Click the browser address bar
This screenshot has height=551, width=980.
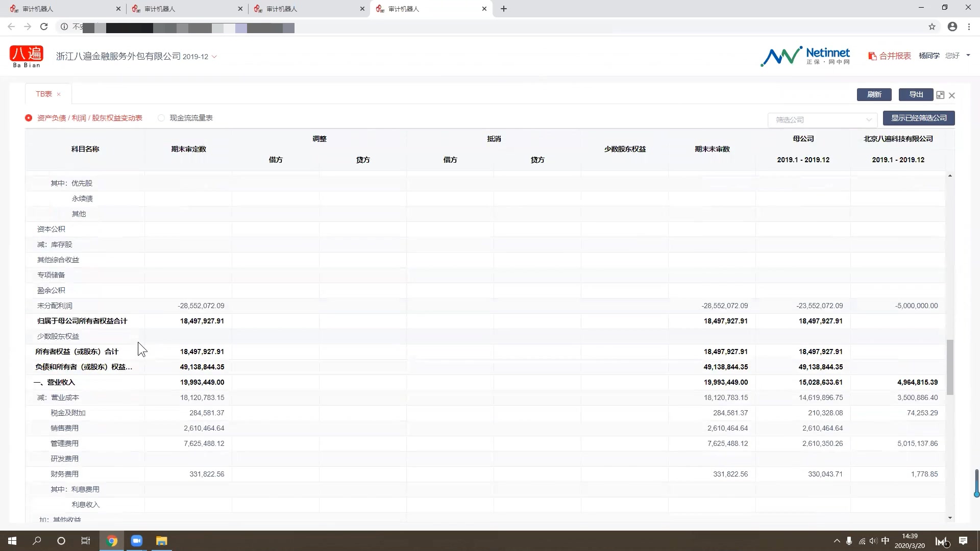pyautogui.click(x=490, y=27)
